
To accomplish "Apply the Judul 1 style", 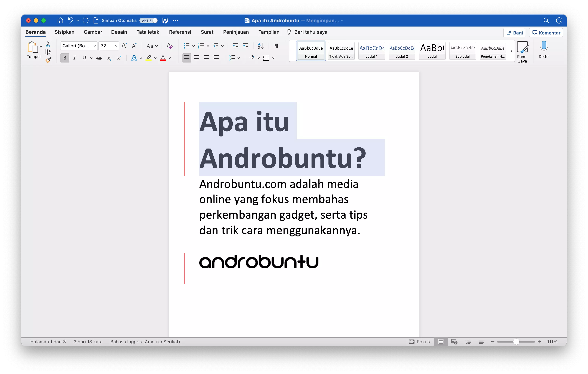I will pos(371,51).
